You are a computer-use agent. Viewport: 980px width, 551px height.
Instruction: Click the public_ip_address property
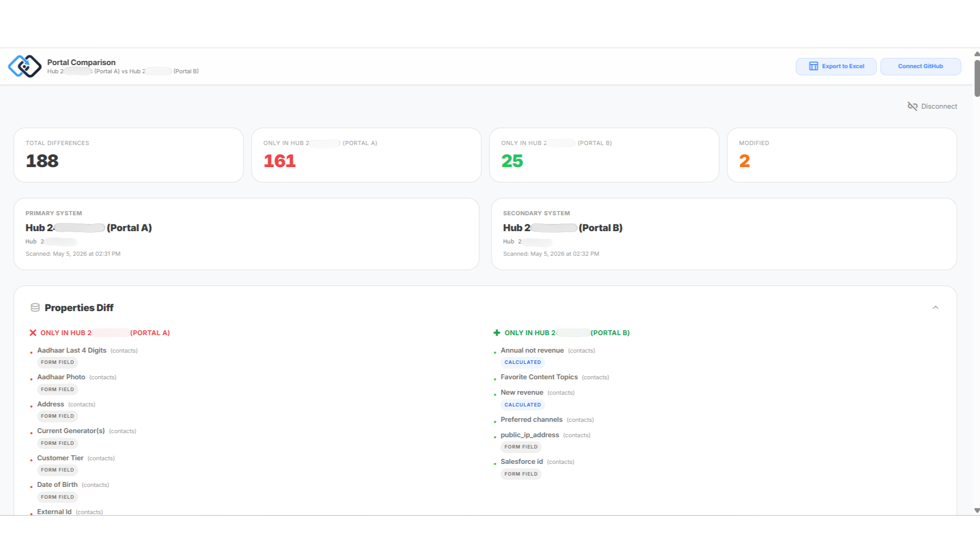[x=529, y=435]
